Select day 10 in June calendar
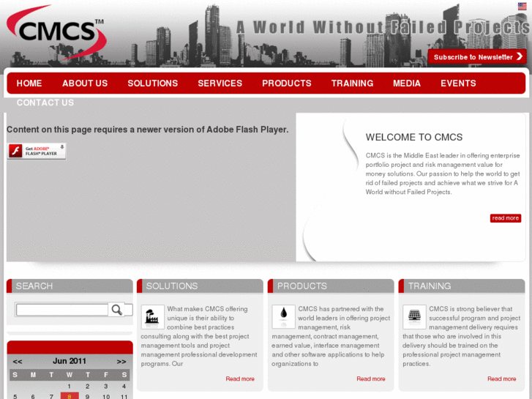 coord(106,396)
